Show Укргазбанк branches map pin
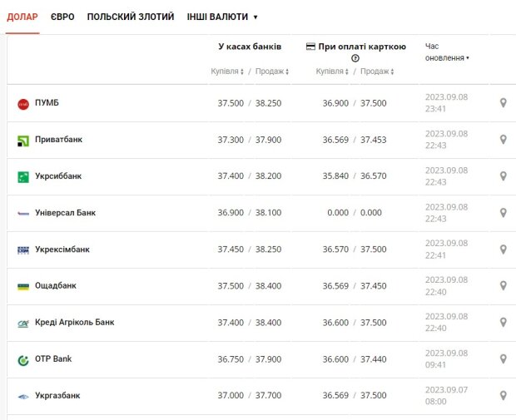 coord(504,395)
